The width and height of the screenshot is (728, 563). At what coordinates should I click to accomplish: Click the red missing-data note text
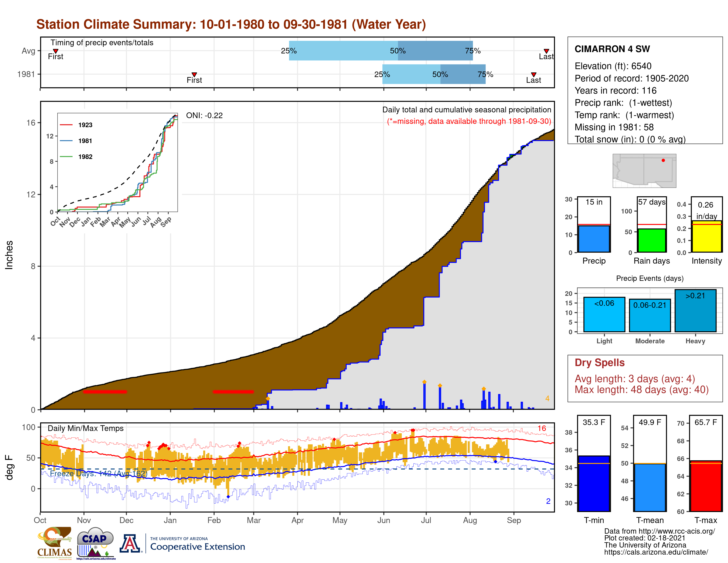(469, 121)
